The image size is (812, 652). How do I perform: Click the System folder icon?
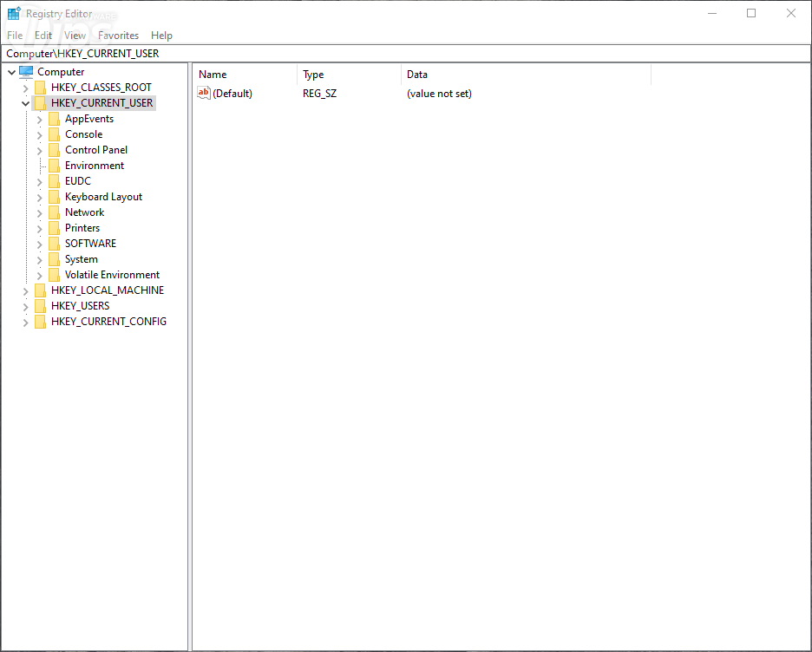coord(54,259)
